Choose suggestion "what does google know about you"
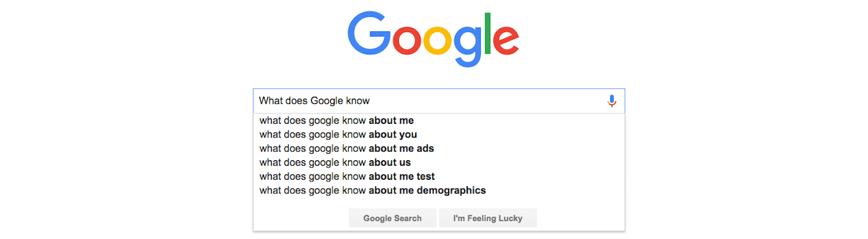This screenshot has width=868, height=239. point(338,135)
